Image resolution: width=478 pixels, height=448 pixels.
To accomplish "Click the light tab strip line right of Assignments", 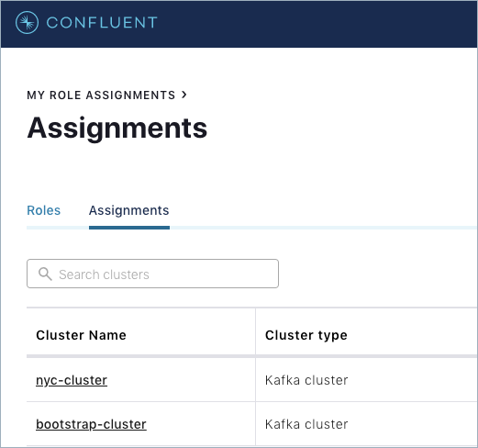I will pyautogui.click(x=323, y=228).
